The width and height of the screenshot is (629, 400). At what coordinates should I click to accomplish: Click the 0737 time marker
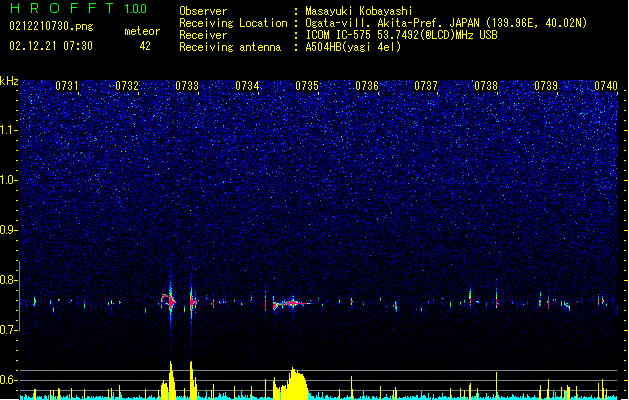tap(426, 86)
